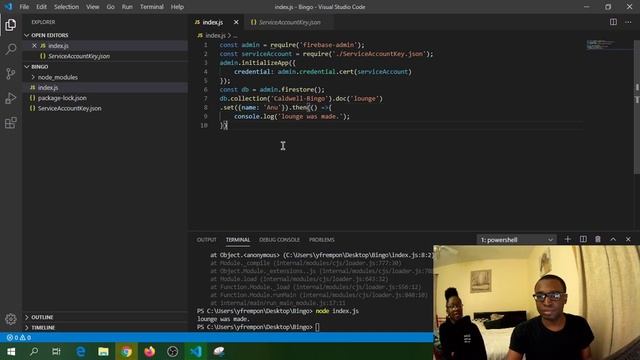Close the terminal panel
640x360 pixels.
pos(628,239)
